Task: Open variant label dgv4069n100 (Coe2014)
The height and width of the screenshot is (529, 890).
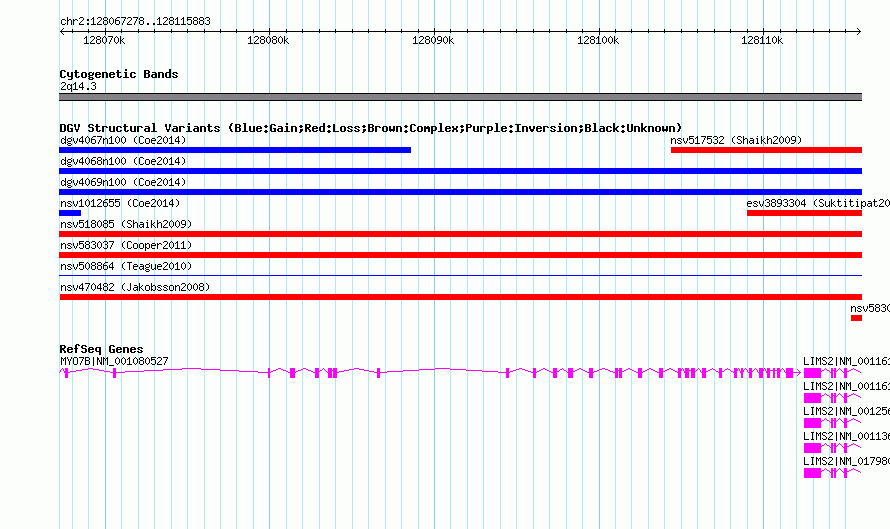Action: [x=123, y=182]
